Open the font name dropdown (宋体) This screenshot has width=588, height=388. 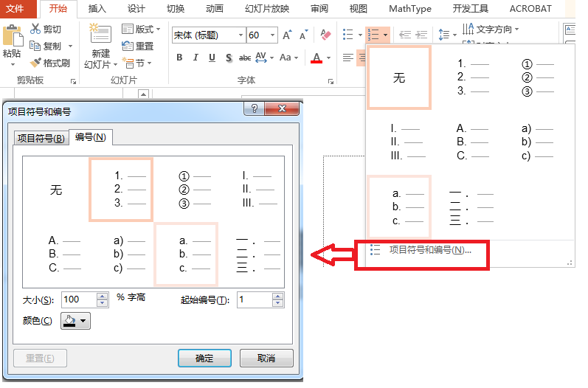click(x=241, y=35)
